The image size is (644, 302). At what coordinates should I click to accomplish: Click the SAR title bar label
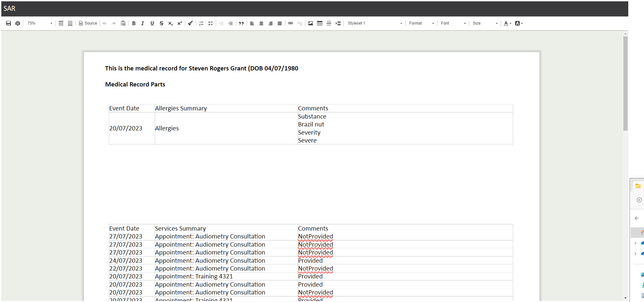coord(9,9)
